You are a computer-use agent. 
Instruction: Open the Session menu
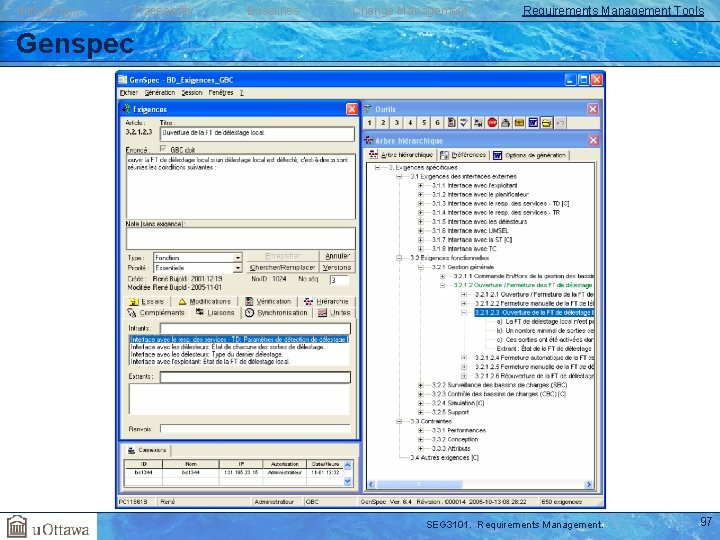[x=192, y=92]
